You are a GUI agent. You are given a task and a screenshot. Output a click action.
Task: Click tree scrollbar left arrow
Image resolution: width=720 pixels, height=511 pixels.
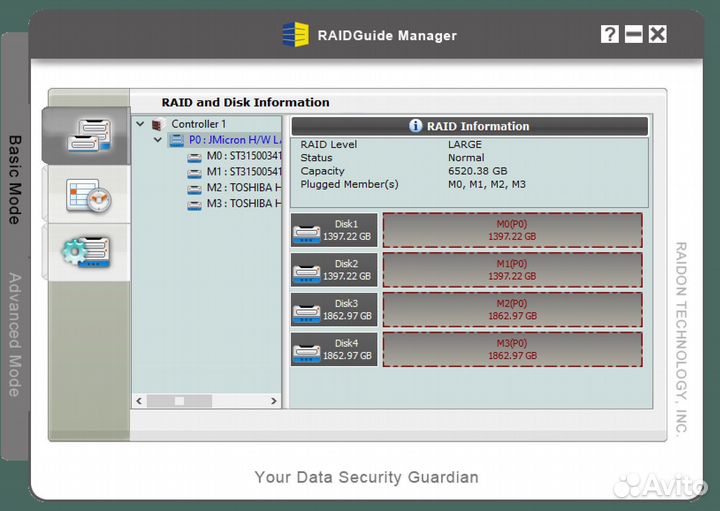coord(139,401)
